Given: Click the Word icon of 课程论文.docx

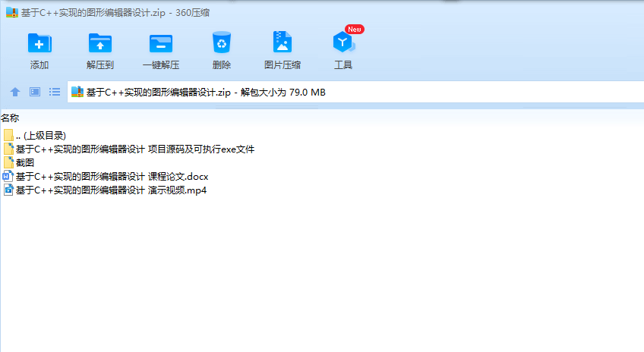Looking at the screenshot, I should 8,177.
